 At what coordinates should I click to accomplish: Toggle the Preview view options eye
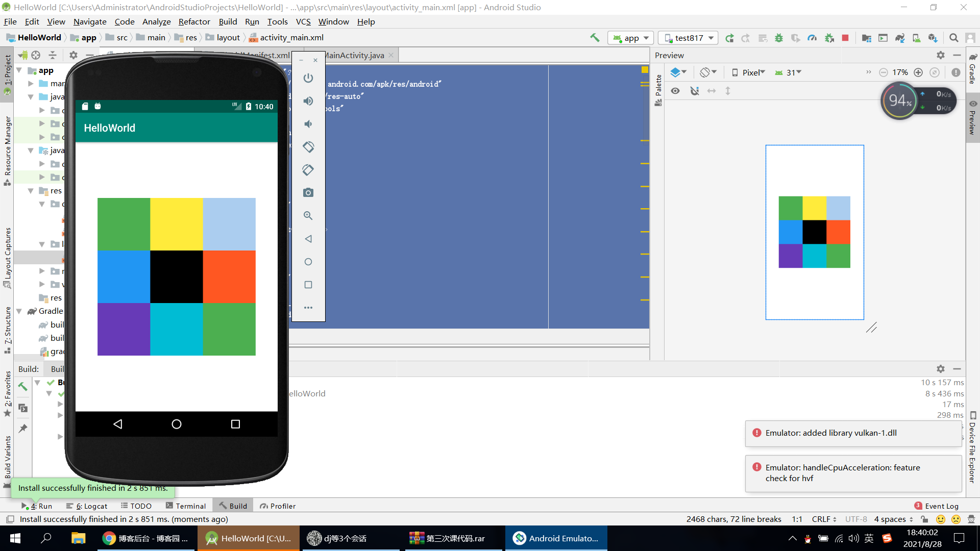click(675, 91)
